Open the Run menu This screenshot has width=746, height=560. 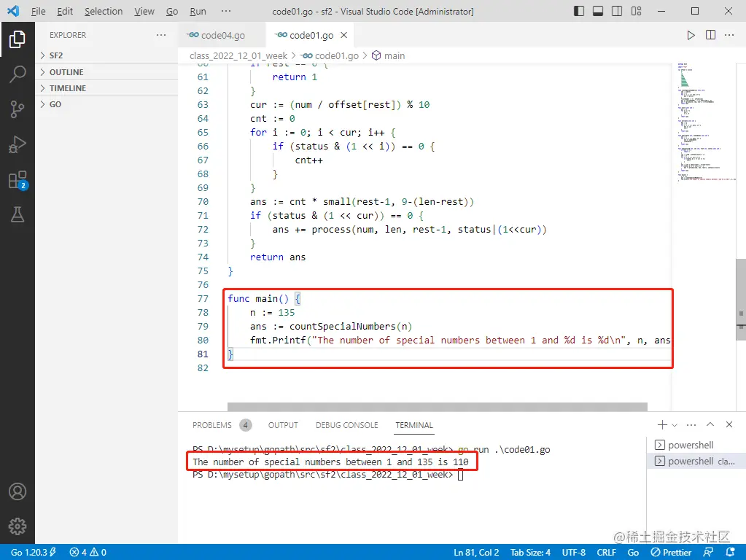[198, 11]
